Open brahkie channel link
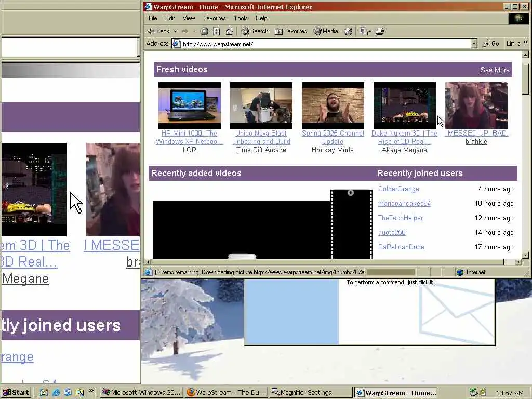 (x=476, y=142)
